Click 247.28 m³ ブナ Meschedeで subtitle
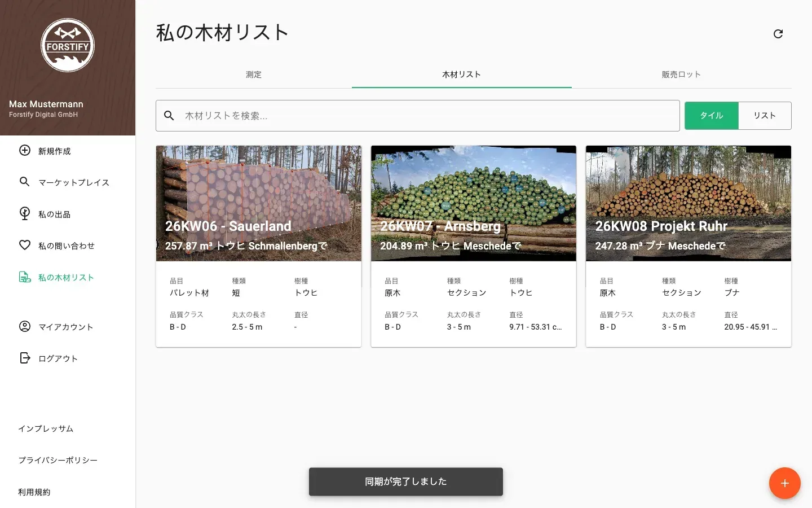This screenshot has height=508, width=812. point(660,246)
